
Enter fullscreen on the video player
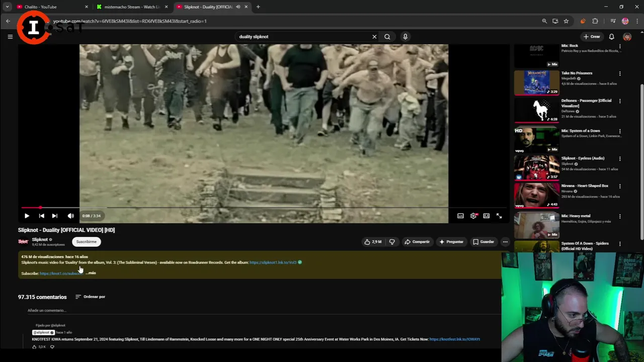point(499,216)
